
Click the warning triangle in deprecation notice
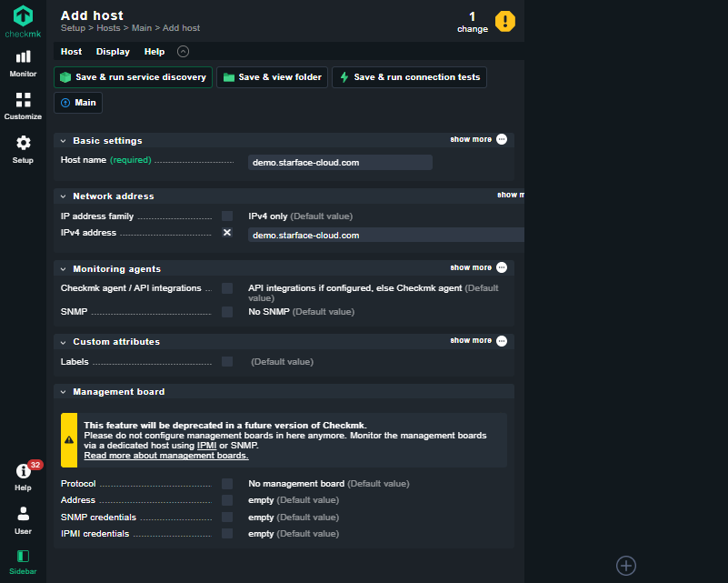pyautogui.click(x=69, y=440)
